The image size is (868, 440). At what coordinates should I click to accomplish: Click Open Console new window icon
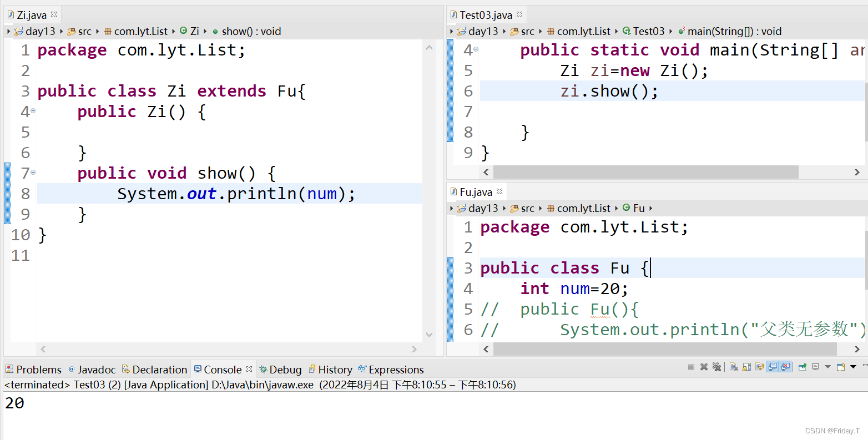pyautogui.click(x=840, y=367)
